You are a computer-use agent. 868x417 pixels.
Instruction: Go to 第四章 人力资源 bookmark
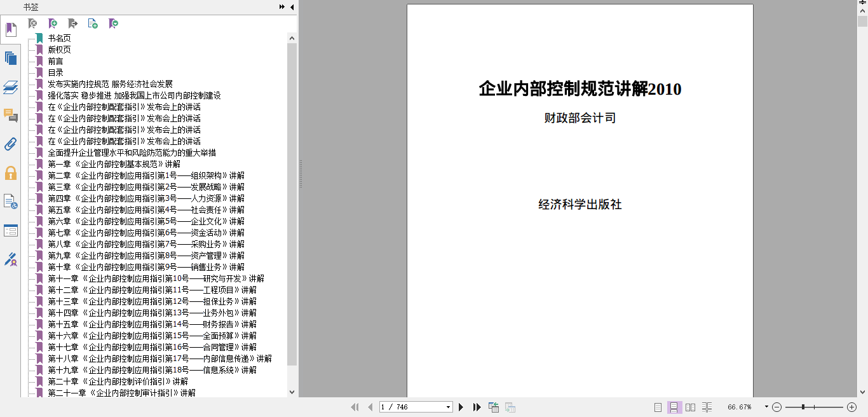point(146,198)
